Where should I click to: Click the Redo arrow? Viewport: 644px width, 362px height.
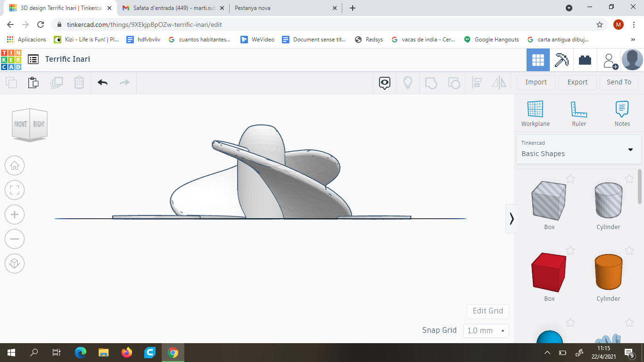coord(124,82)
